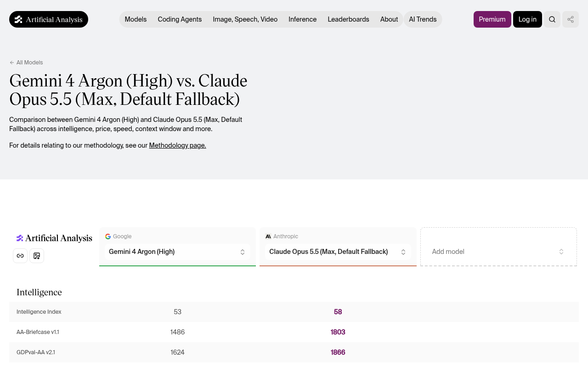
Task: Click the Intelligence section heading
Action: (x=39, y=292)
